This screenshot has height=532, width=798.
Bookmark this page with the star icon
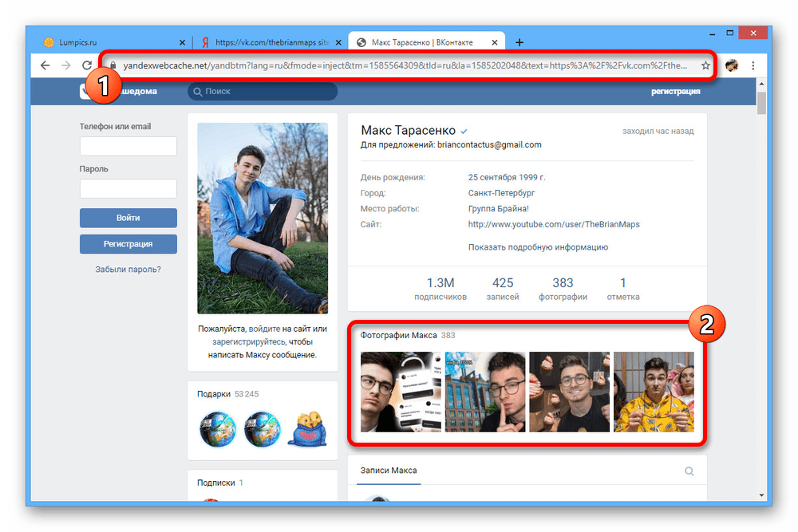click(x=705, y=65)
